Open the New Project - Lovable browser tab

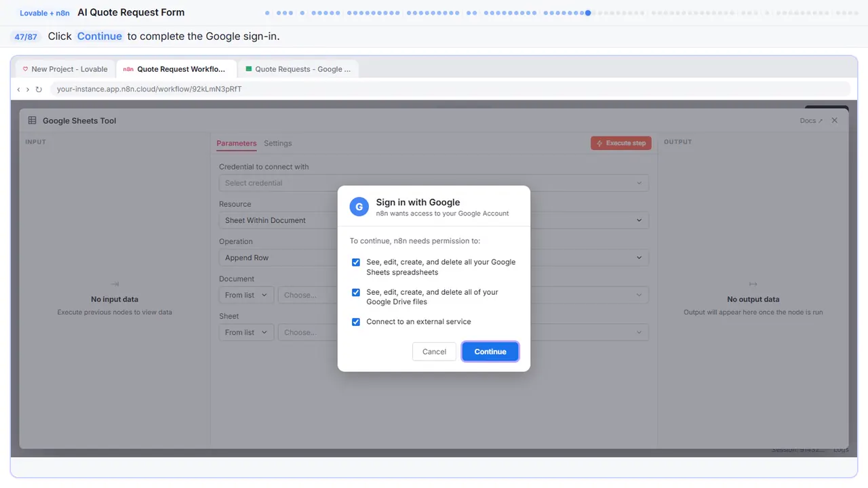click(x=65, y=69)
